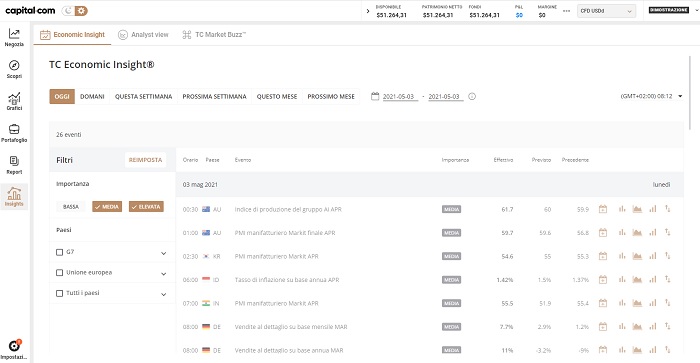This screenshot has height=363, width=700.
Task: Click event Vendite al dettaglio su base mensile MAR
Action: click(x=291, y=326)
